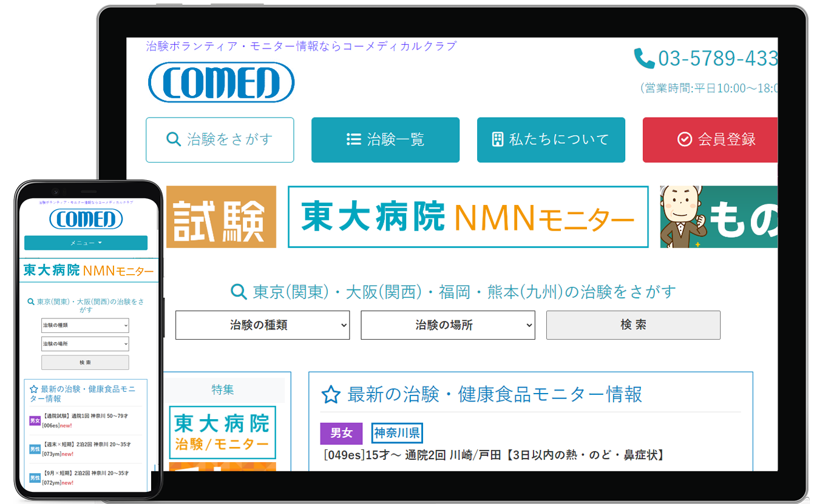Click the building icon in 私たちについて button

click(497, 139)
